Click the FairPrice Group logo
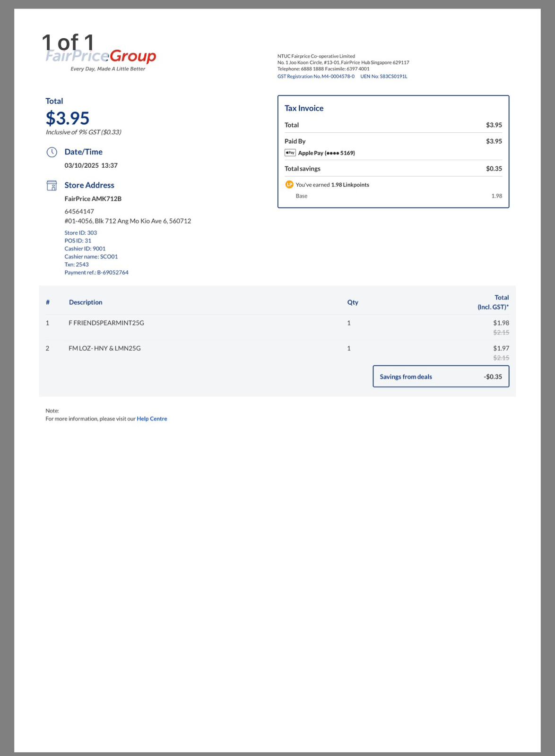The width and height of the screenshot is (555, 756). click(x=101, y=59)
